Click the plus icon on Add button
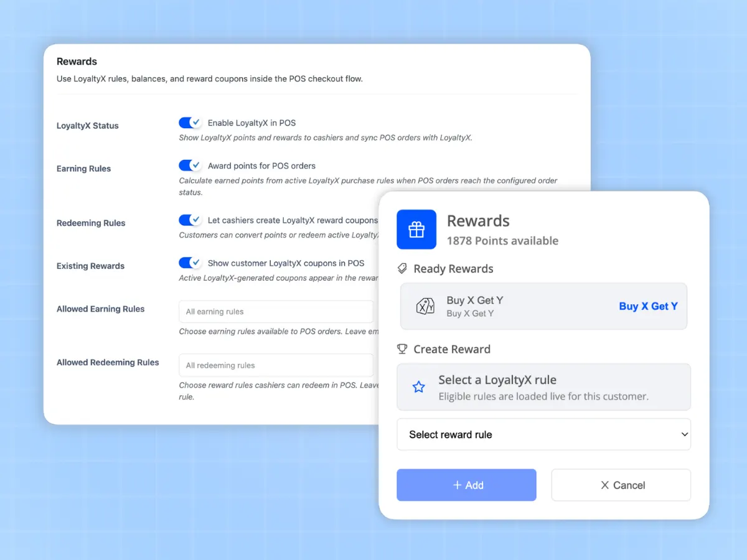The width and height of the screenshot is (747, 560). (x=457, y=485)
